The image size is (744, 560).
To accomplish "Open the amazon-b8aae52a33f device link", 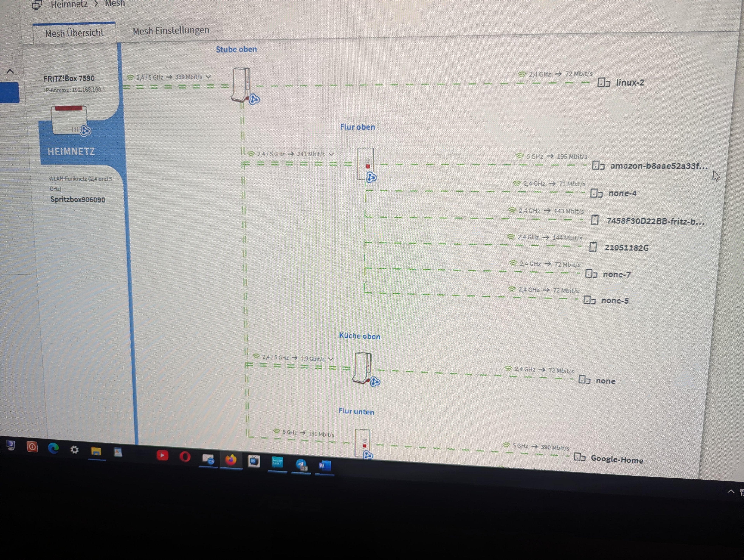I will point(659,166).
